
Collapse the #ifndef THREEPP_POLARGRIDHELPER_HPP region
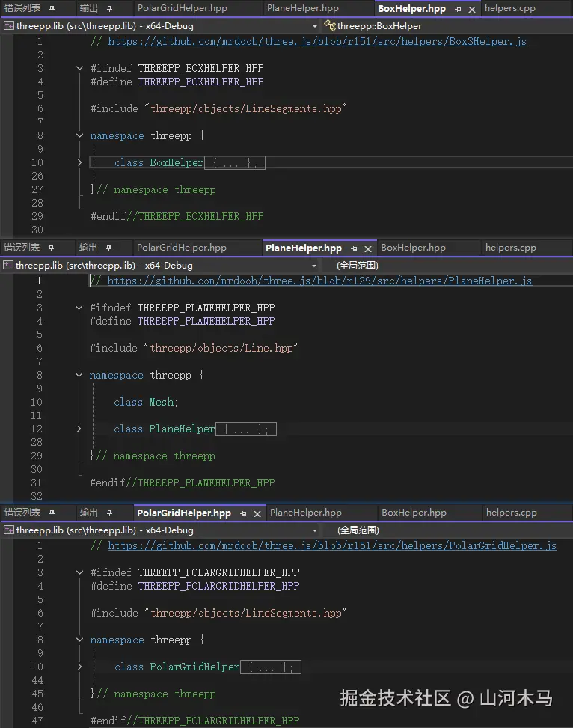79,572
